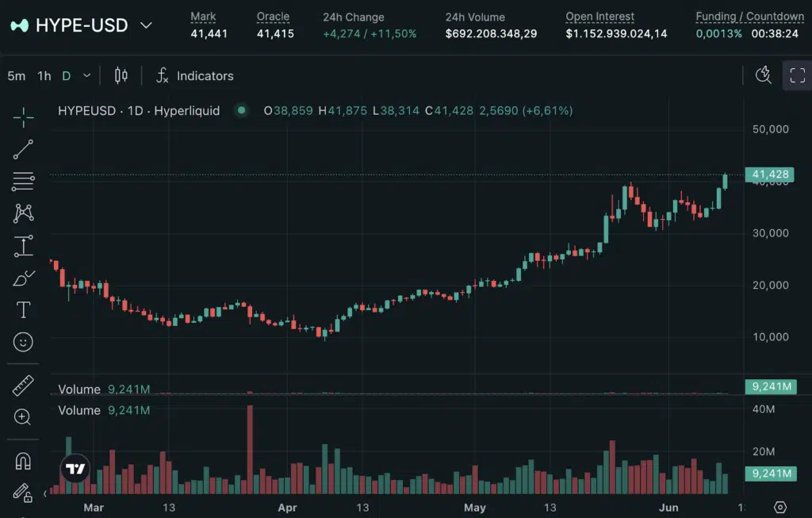The image size is (812, 518).
Task: Select the ruler measure tool
Action: click(23, 386)
